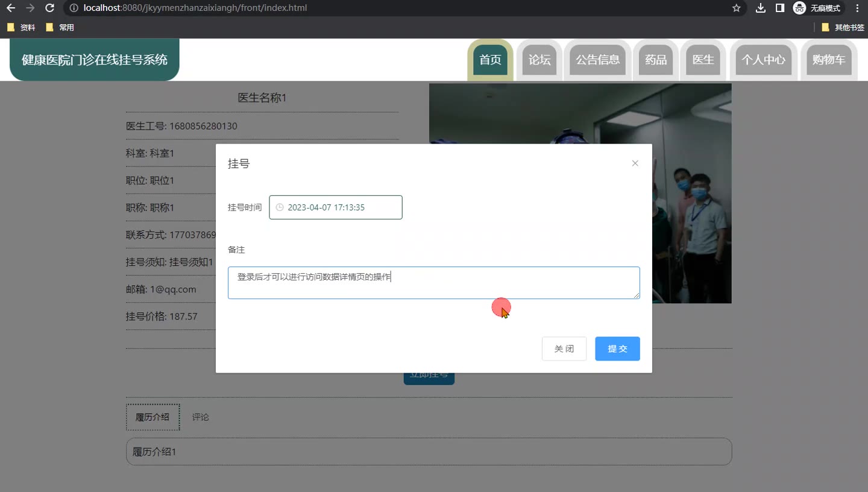Open browser downloads icon
Viewport: 868px width, 492px height.
[761, 8]
